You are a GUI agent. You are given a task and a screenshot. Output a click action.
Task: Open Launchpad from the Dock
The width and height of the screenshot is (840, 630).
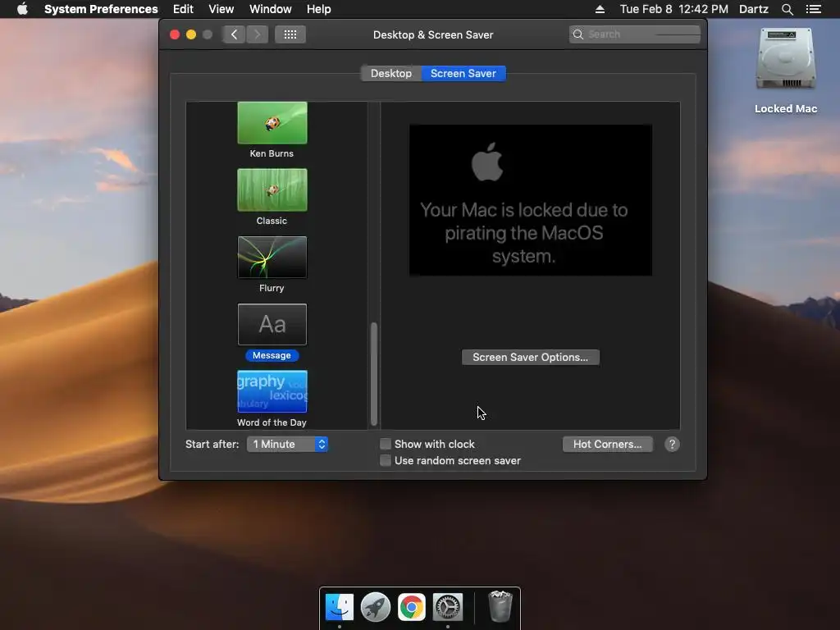(376, 607)
